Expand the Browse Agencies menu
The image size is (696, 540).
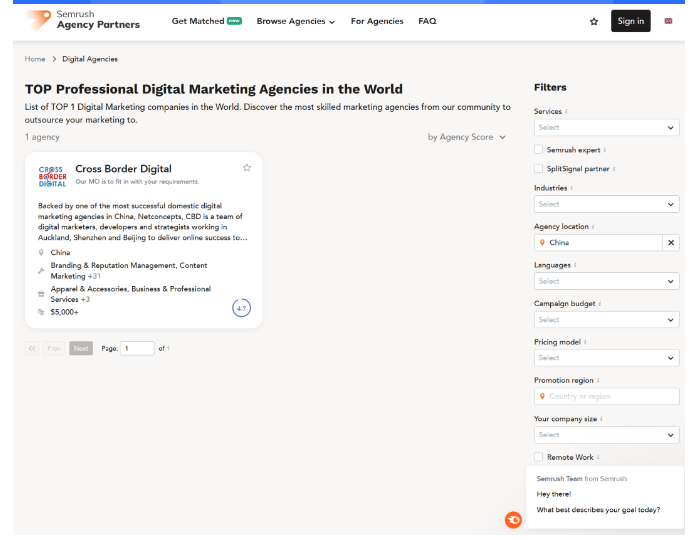point(296,21)
